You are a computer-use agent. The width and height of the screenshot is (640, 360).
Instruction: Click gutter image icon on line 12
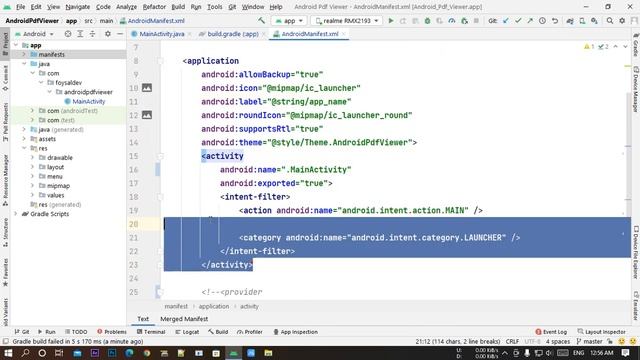(x=147, y=115)
